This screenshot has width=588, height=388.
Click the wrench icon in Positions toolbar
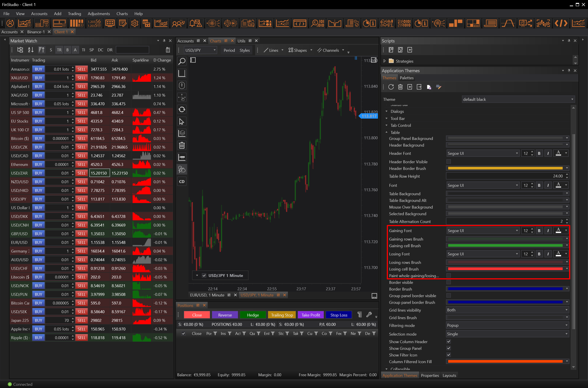point(369,314)
